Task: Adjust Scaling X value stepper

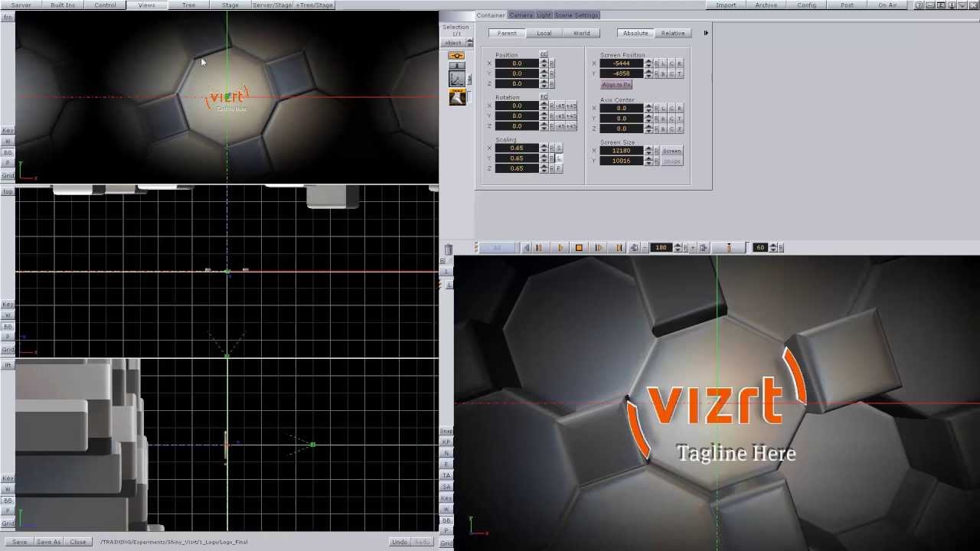Action: (544, 148)
